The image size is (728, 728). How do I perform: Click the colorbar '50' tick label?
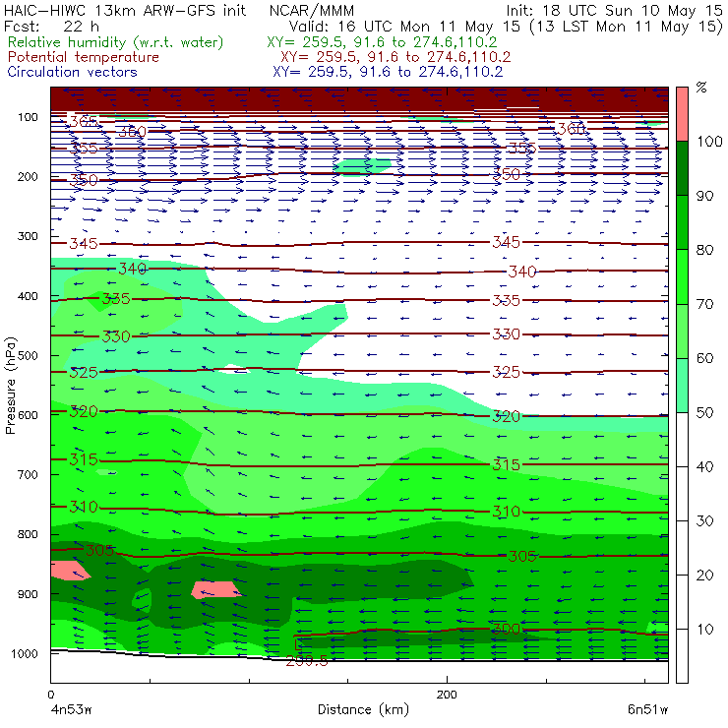point(704,412)
